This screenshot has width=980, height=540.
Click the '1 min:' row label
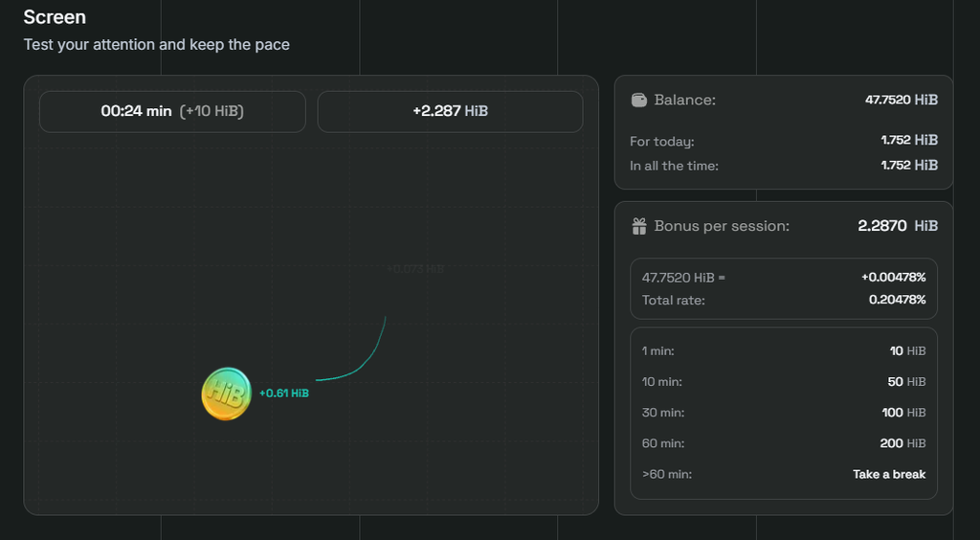click(658, 351)
